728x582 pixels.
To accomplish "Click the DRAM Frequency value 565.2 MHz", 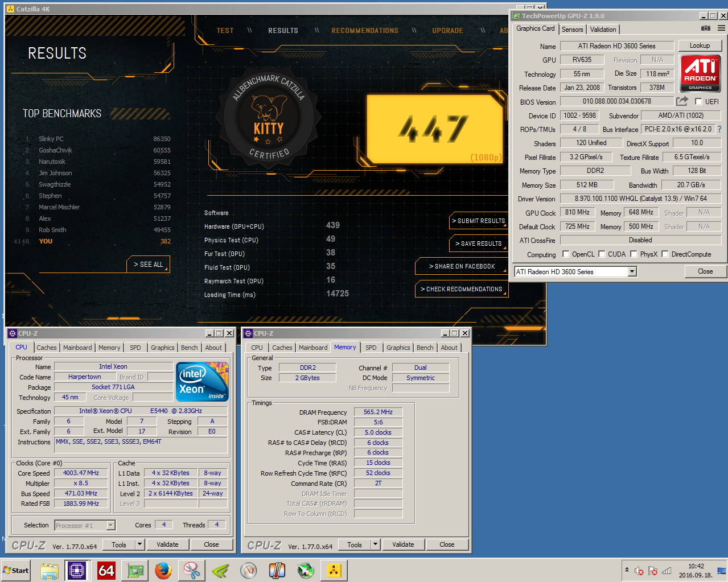I will (x=378, y=412).
